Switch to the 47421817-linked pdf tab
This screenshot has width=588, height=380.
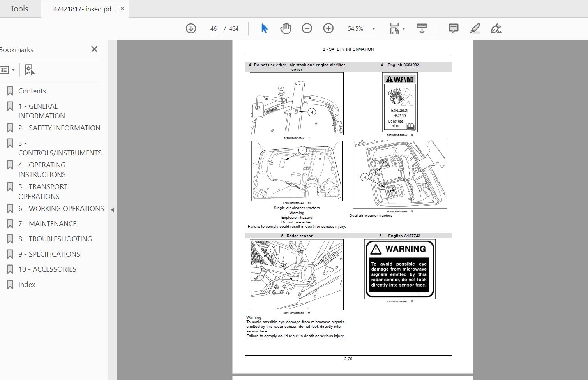[85, 9]
